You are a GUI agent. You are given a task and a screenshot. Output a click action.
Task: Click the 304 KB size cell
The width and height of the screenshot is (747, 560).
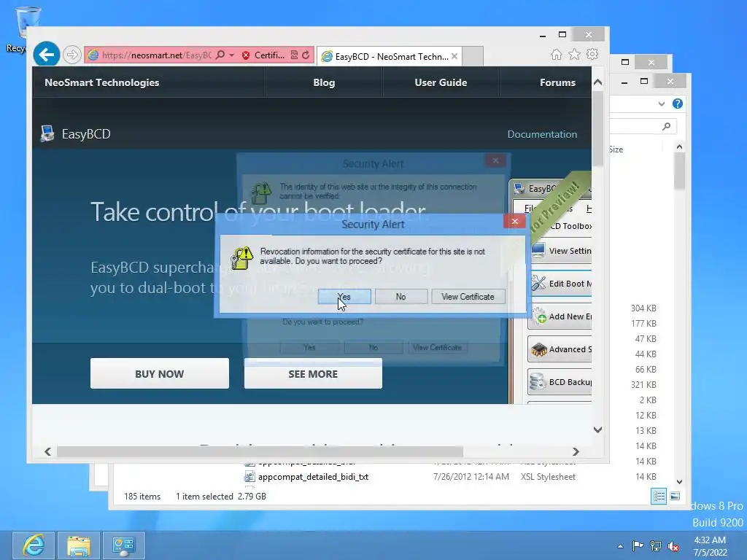[643, 308]
